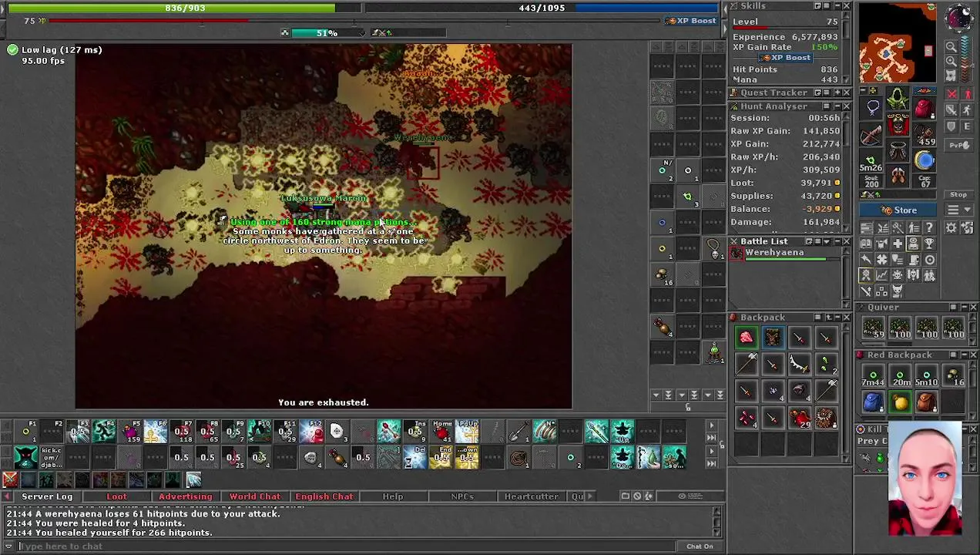
Task: Select the boots equipment slot
Action: pyautogui.click(x=898, y=176)
